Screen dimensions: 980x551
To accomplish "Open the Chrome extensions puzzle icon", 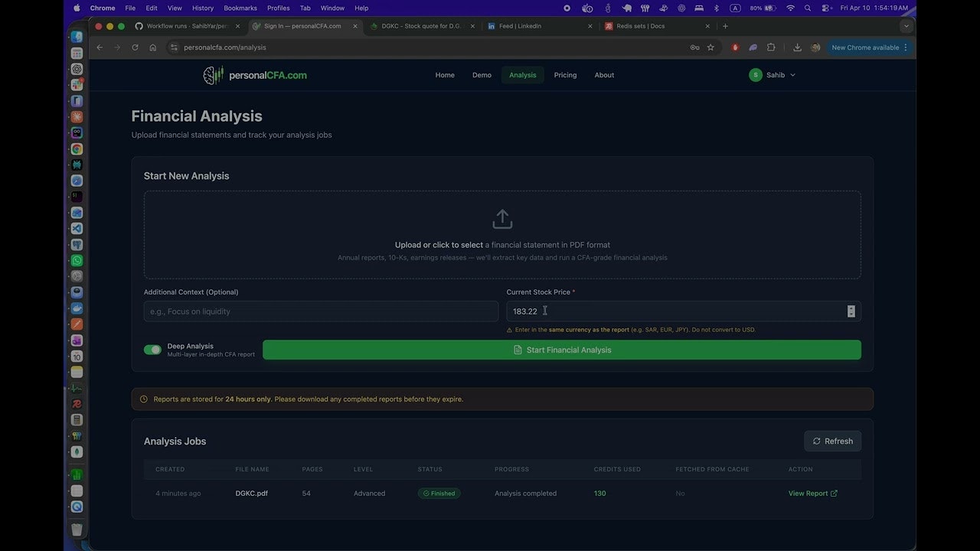I will pyautogui.click(x=771, y=47).
